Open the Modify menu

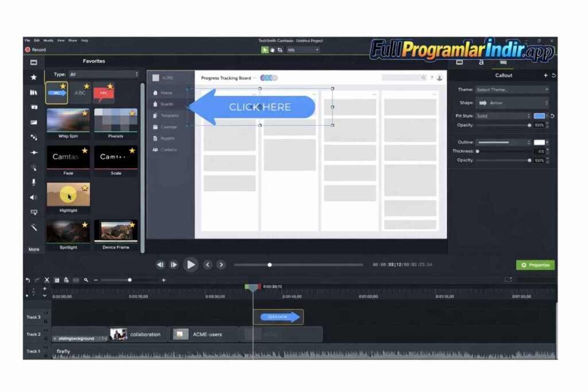[48, 40]
